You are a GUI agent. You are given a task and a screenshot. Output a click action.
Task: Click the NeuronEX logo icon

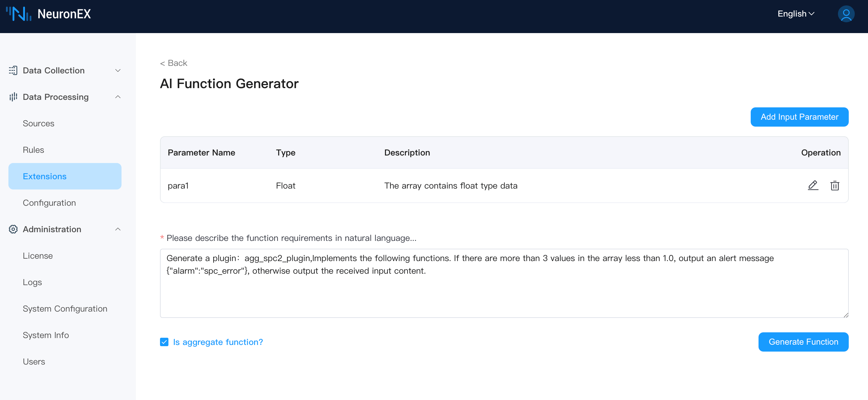(19, 14)
